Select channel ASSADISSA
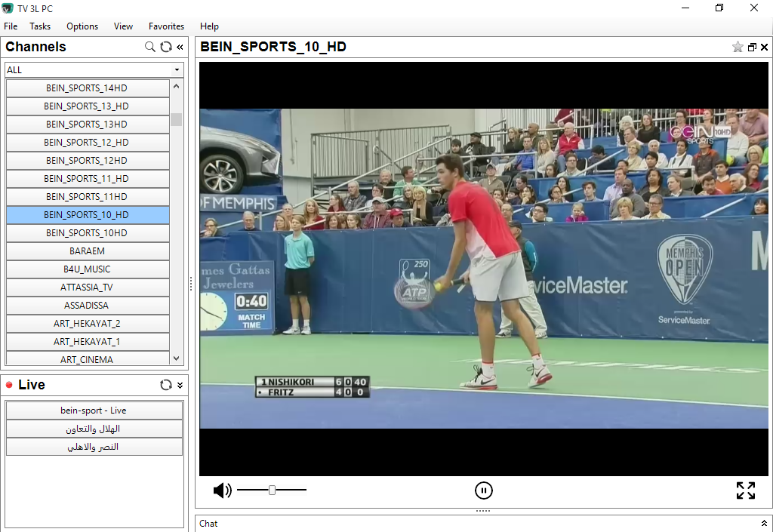 point(88,306)
